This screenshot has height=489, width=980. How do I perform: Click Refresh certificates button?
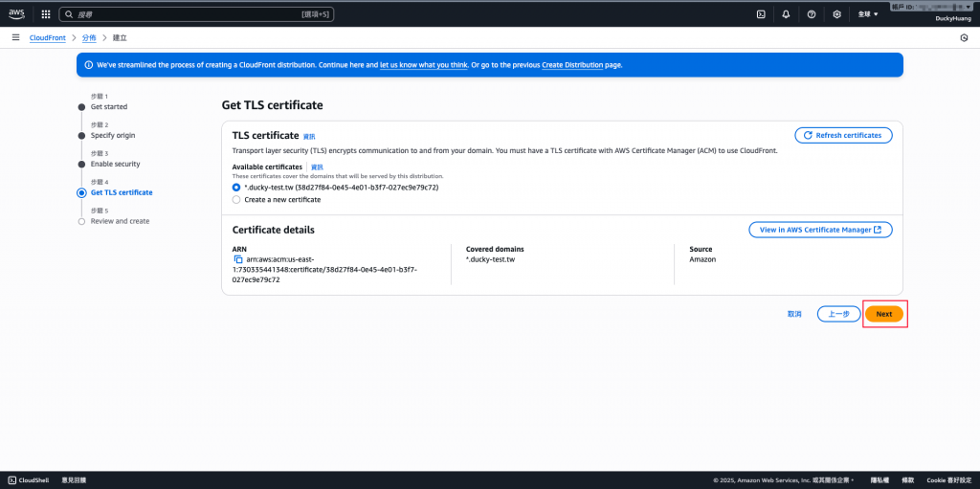click(x=843, y=135)
